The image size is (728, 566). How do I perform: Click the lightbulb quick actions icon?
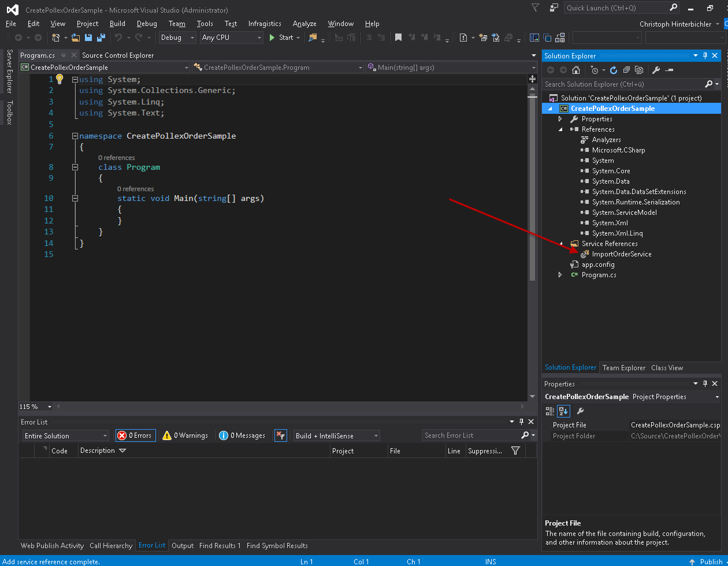(x=59, y=79)
